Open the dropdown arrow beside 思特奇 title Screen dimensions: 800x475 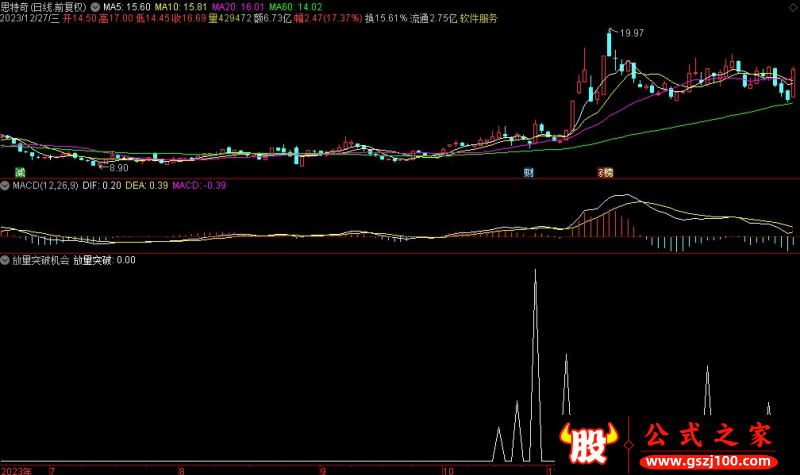pyautogui.click(x=95, y=7)
